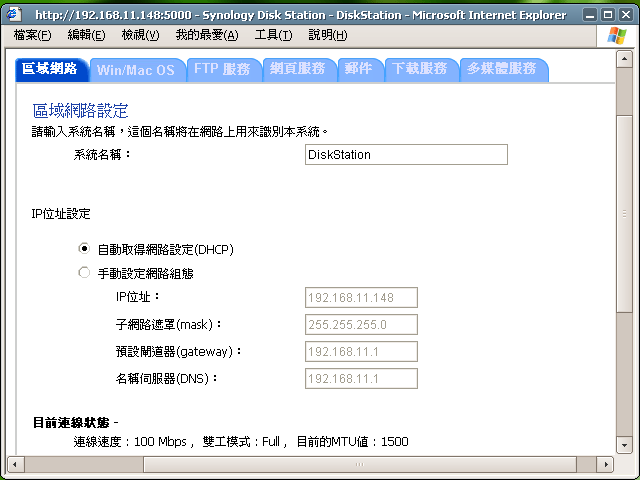Image resolution: width=640 pixels, height=480 pixels.
Task: Switch to the 多媒體服務 tab
Action: point(503,70)
